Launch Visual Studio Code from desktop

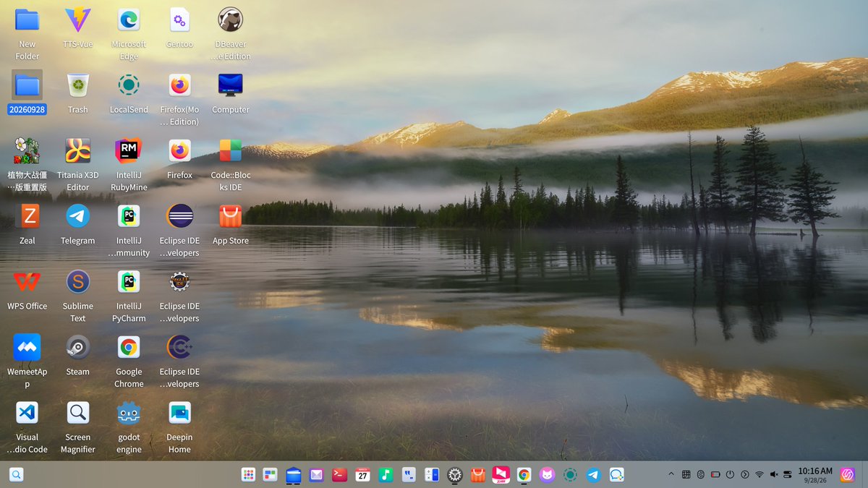27,413
